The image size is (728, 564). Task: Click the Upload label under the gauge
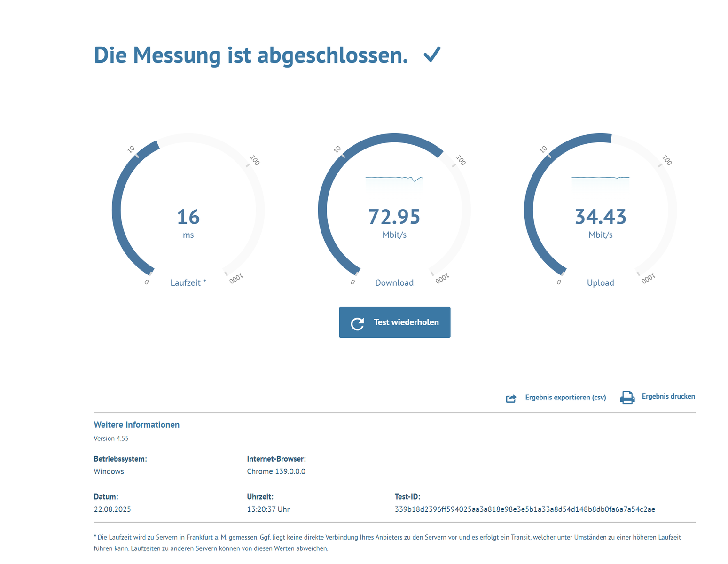(600, 282)
